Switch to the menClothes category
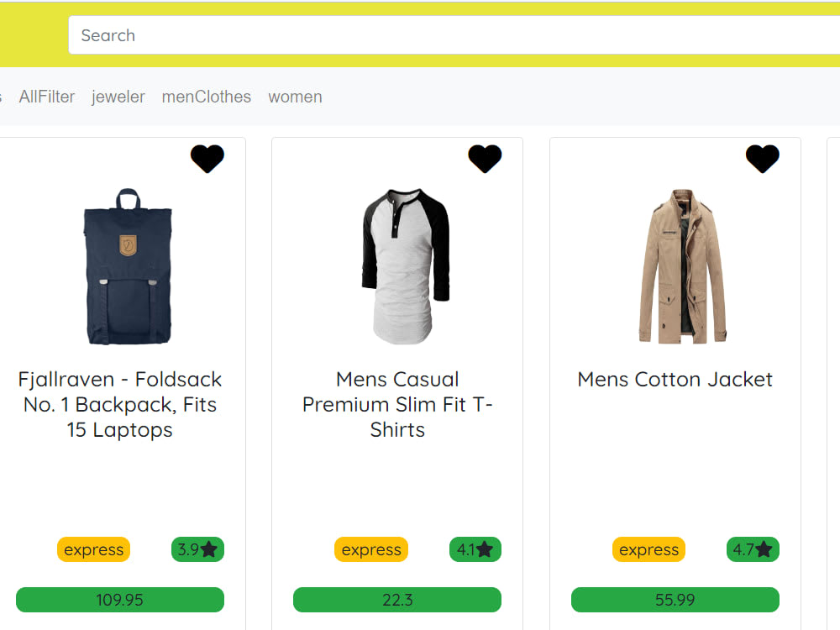Screen dimensions: 840x630 pos(207,97)
